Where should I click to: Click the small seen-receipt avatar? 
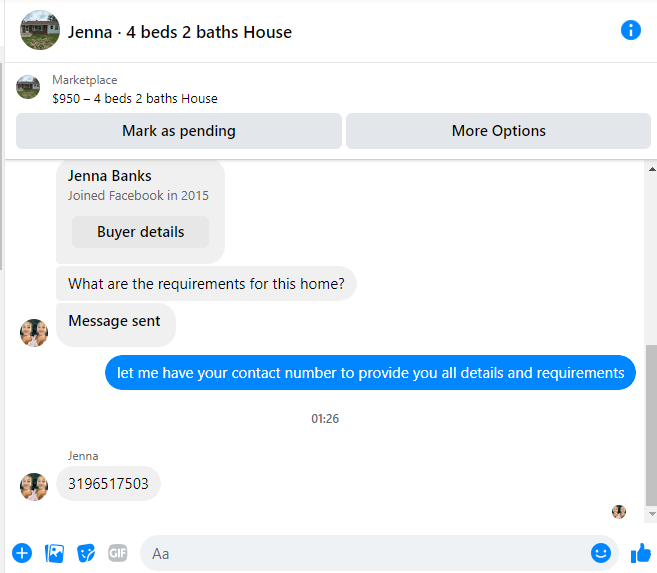pyautogui.click(x=619, y=511)
